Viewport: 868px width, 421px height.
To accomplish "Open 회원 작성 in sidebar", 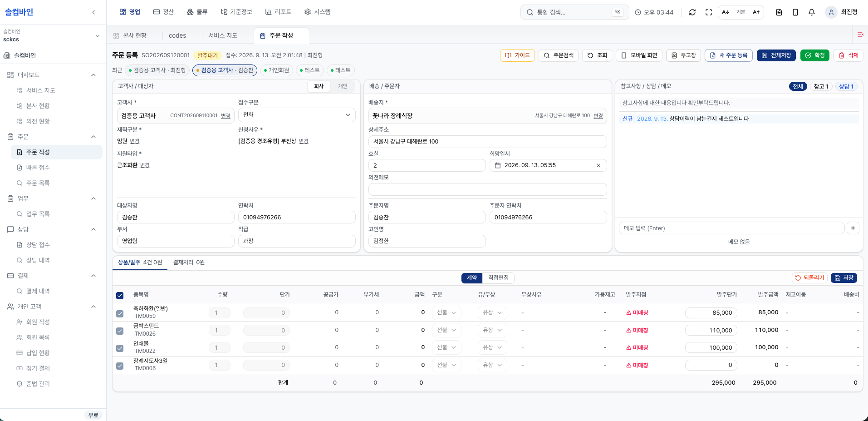I will pos(57,322).
